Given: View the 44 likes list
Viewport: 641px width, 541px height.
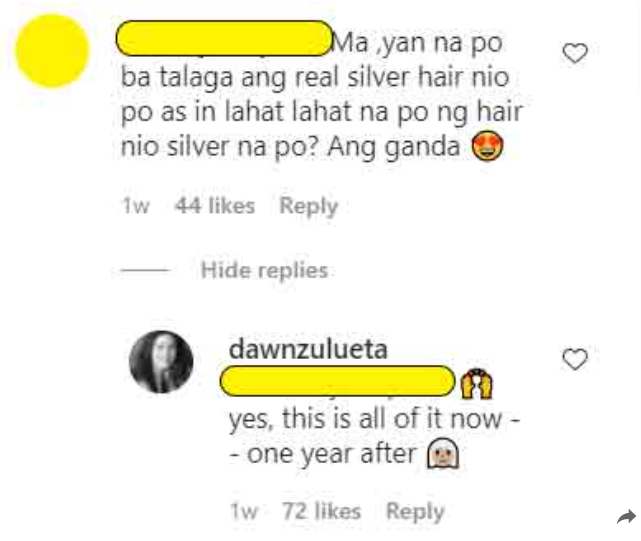Looking at the screenshot, I should 215,205.
